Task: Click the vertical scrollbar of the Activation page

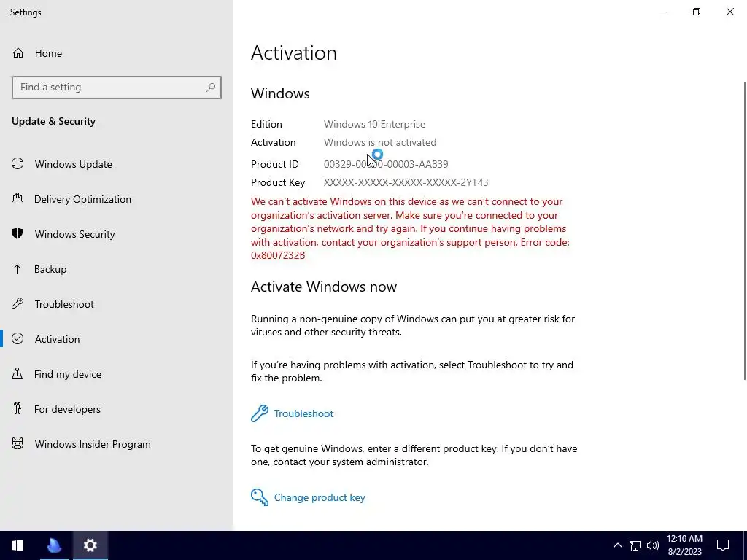Action: pos(745,230)
